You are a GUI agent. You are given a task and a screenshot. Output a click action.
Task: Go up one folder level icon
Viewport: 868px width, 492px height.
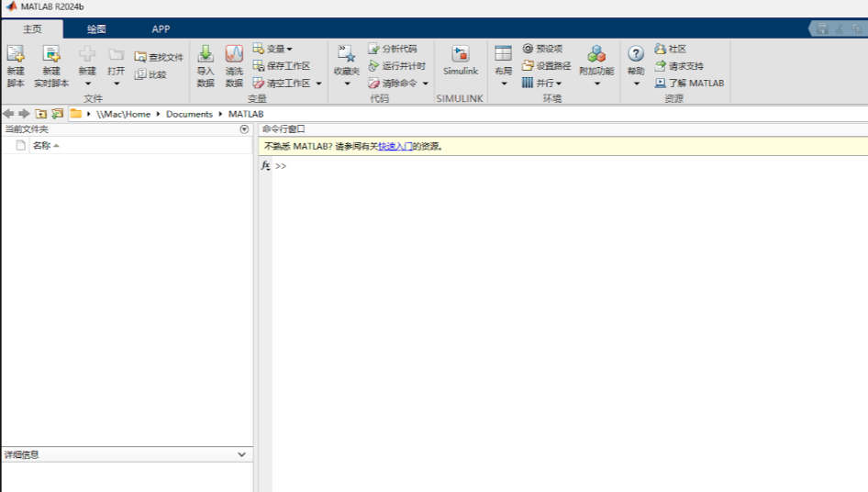click(41, 114)
